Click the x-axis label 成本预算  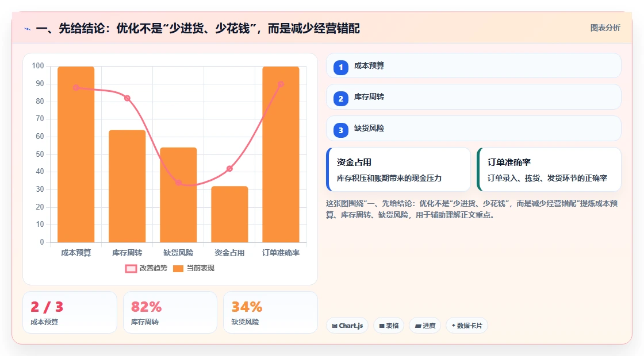click(x=76, y=253)
